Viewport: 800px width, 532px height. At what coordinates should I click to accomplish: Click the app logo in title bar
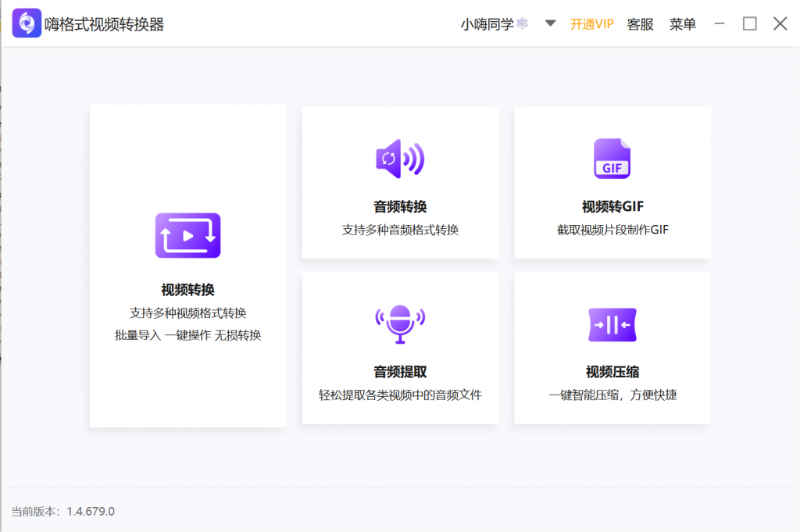pos(26,23)
